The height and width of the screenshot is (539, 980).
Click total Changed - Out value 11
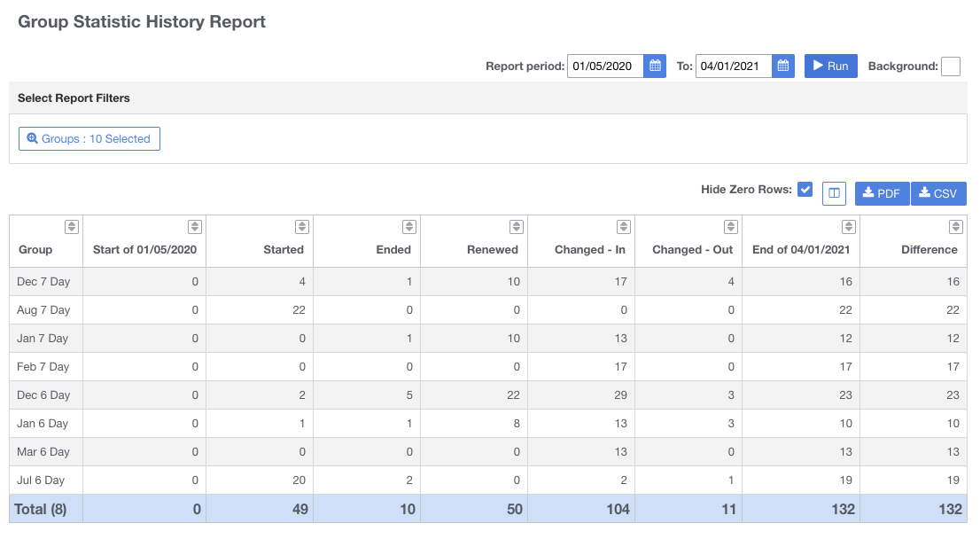tap(728, 509)
